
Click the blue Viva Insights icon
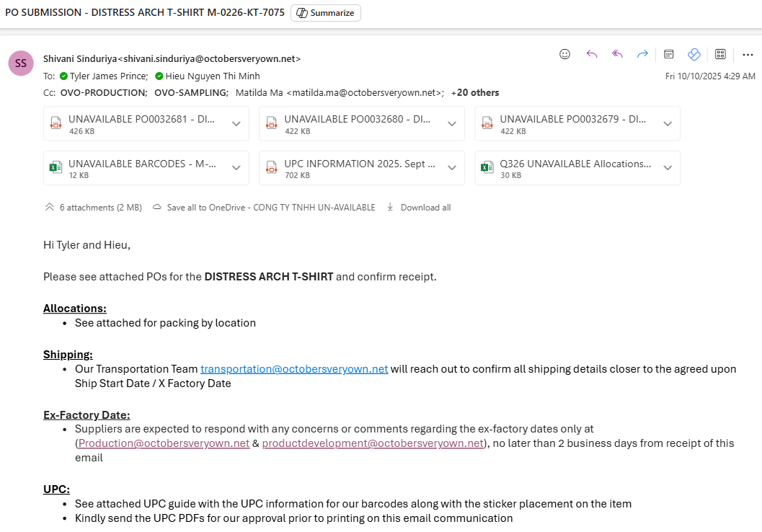pyautogui.click(x=694, y=54)
